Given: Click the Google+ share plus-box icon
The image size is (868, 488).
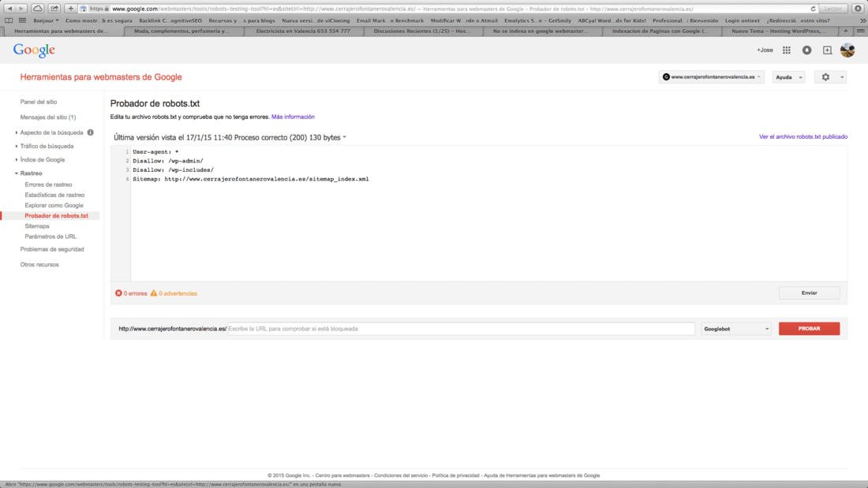Looking at the screenshot, I should coord(827,50).
